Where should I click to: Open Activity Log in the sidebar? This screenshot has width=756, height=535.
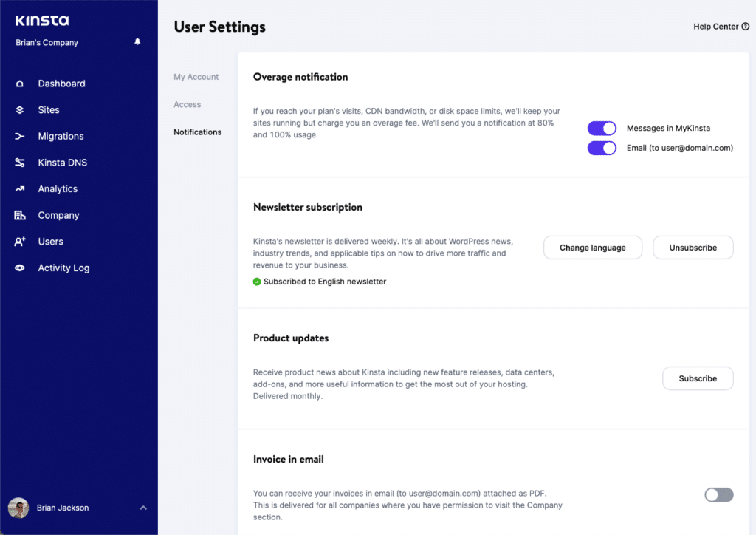pyautogui.click(x=63, y=267)
